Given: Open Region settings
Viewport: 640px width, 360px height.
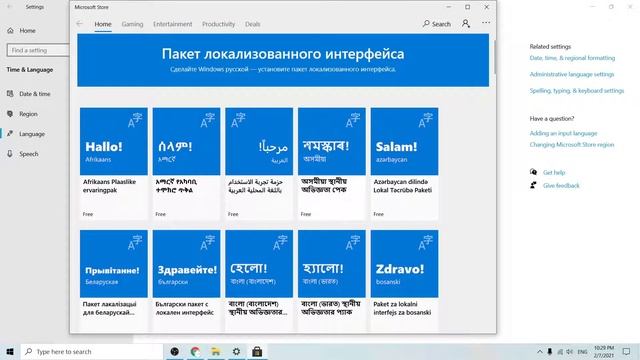Looking at the screenshot, I should coord(28,114).
